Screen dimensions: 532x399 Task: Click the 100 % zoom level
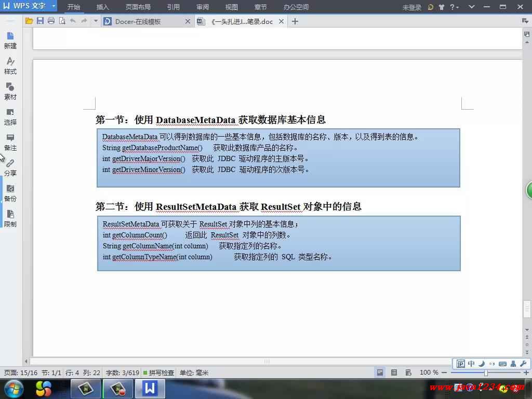pos(429,372)
